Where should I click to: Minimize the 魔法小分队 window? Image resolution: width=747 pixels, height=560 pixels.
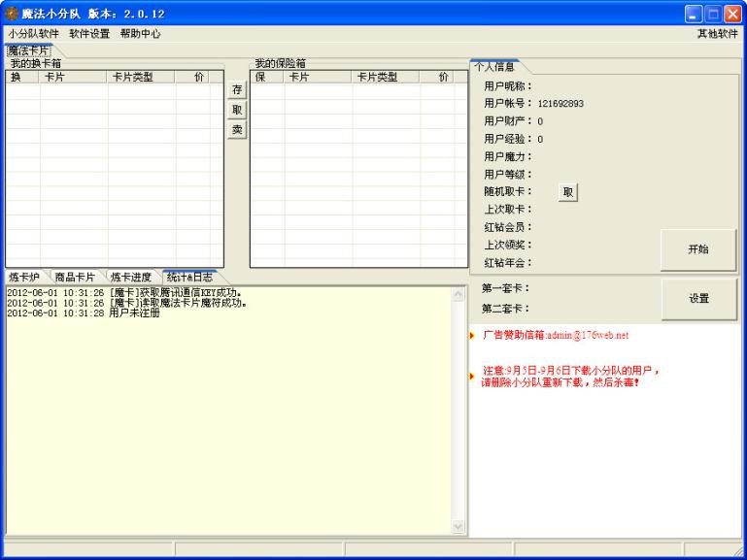(x=694, y=15)
